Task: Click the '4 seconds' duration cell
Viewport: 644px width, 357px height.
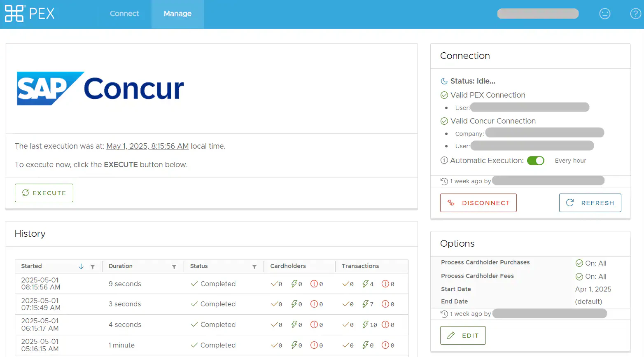Action: (x=125, y=324)
